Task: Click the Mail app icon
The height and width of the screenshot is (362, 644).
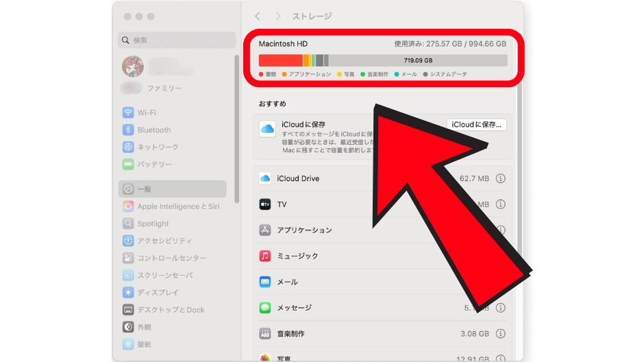Action: tap(265, 282)
